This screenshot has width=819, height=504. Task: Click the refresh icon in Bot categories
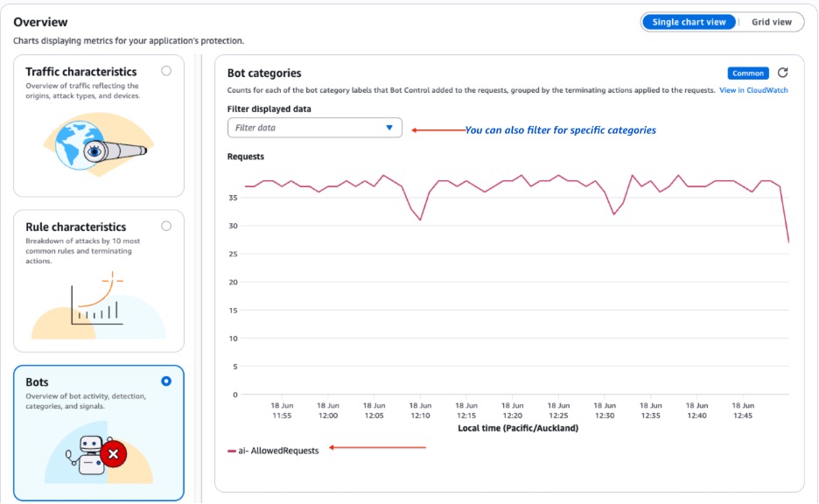coord(782,73)
